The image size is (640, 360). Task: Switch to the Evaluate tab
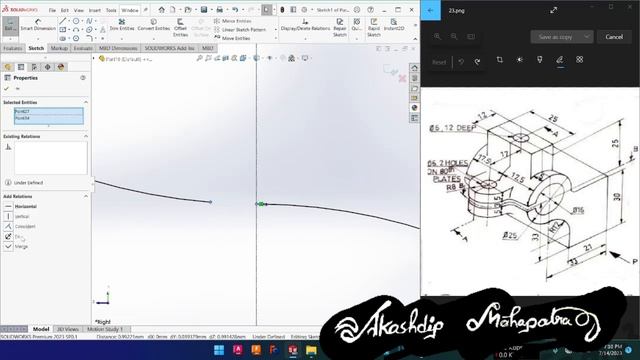83,48
